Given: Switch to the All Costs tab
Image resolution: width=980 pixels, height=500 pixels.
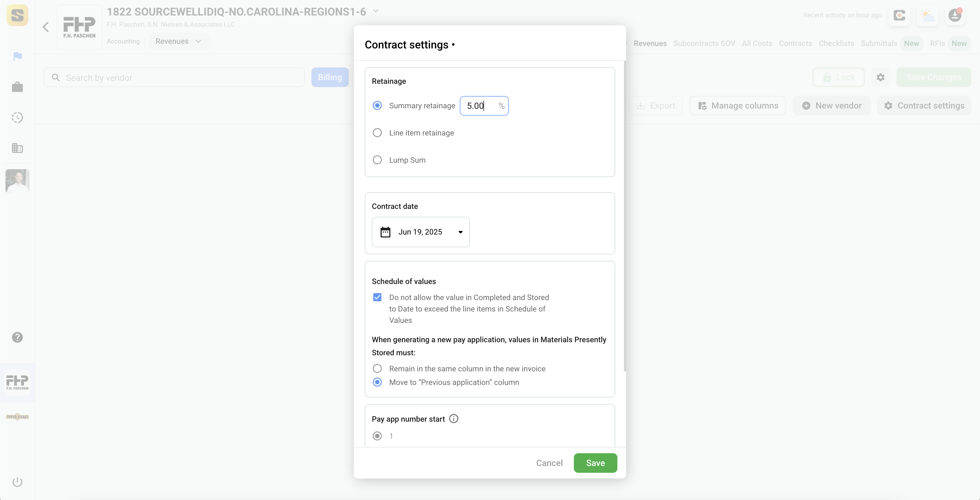Looking at the screenshot, I should (x=757, y=43).
